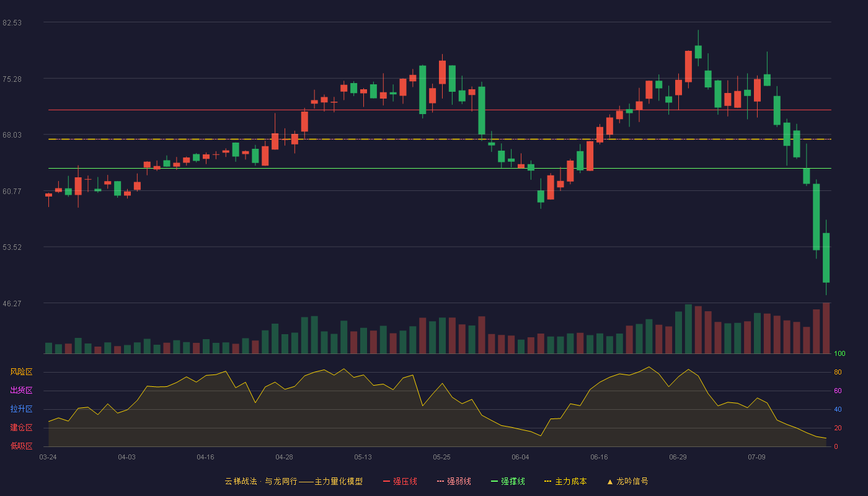The height and width of the screenshot is (496, 868).
Task: Click the white horizontal support line on chart
Action: [x=440, y=168]
